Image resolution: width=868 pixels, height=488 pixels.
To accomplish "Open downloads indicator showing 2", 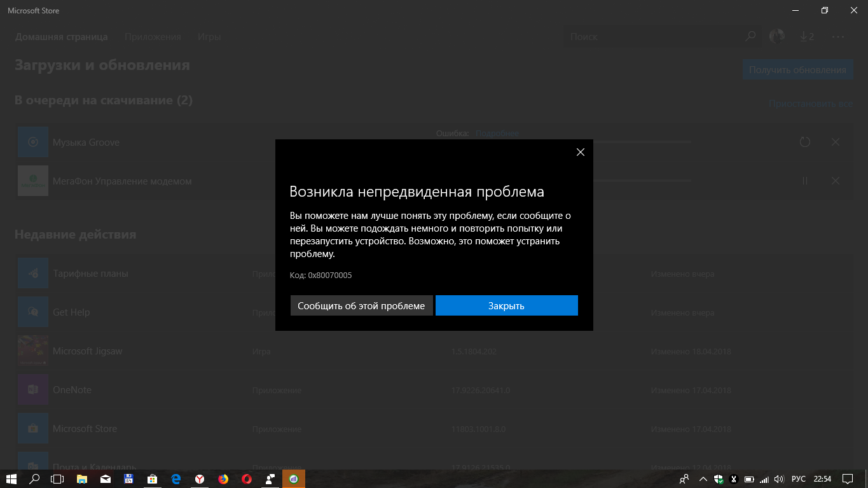I will (x=806, y=37).
